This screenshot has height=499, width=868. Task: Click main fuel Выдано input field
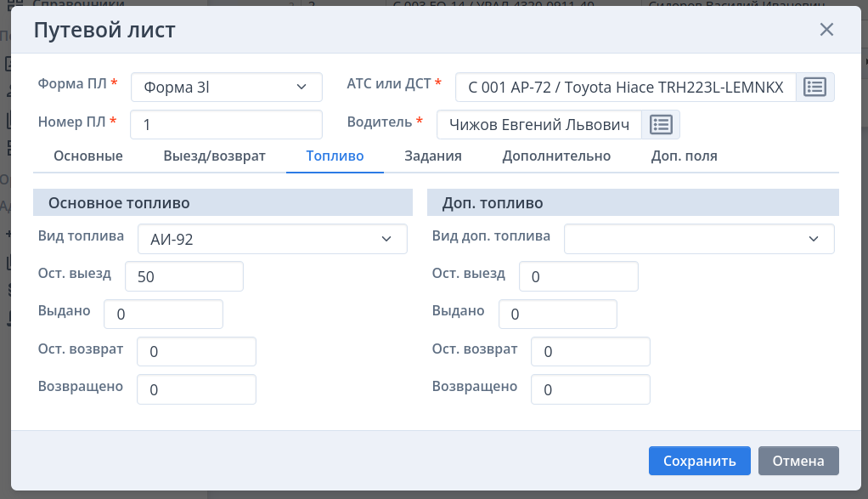click(163, 314)
